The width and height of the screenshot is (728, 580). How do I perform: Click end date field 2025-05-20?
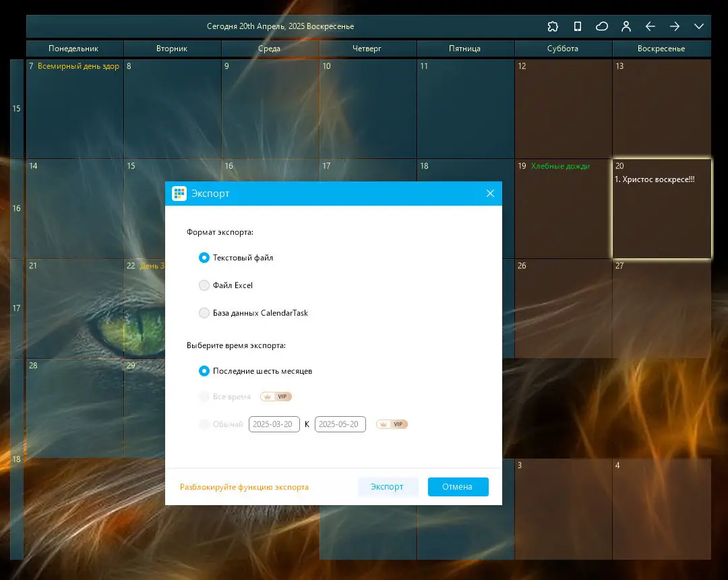click(340, 424)
